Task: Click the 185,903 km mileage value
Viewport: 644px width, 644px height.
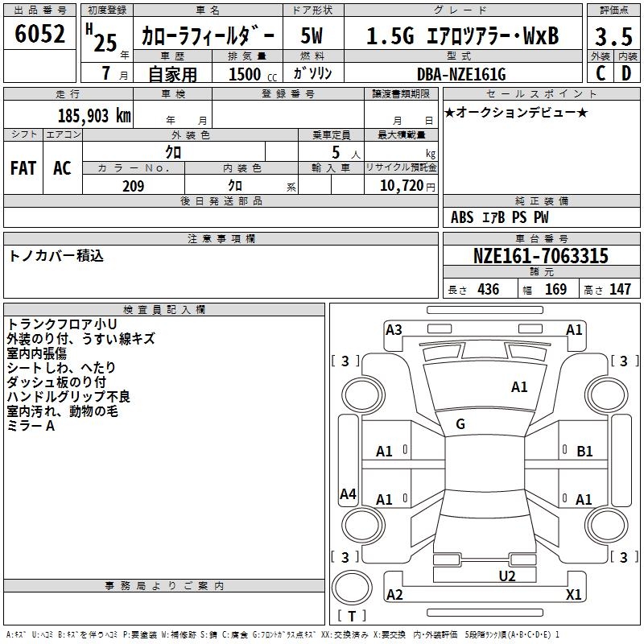Action: pos(93,115)
